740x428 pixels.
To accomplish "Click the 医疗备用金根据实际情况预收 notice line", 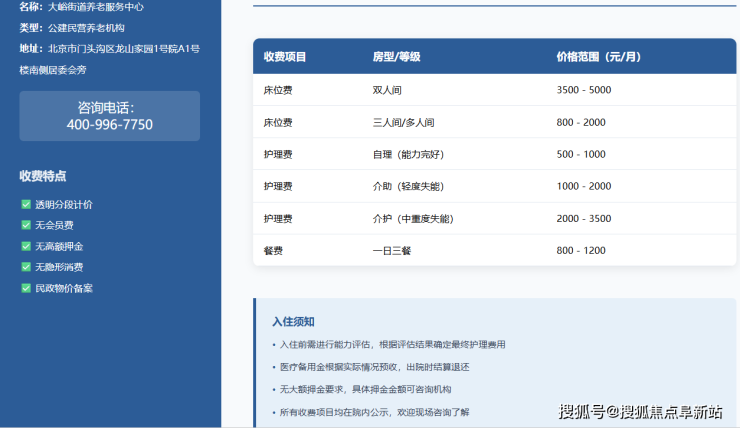I will [x=375, y=367].
